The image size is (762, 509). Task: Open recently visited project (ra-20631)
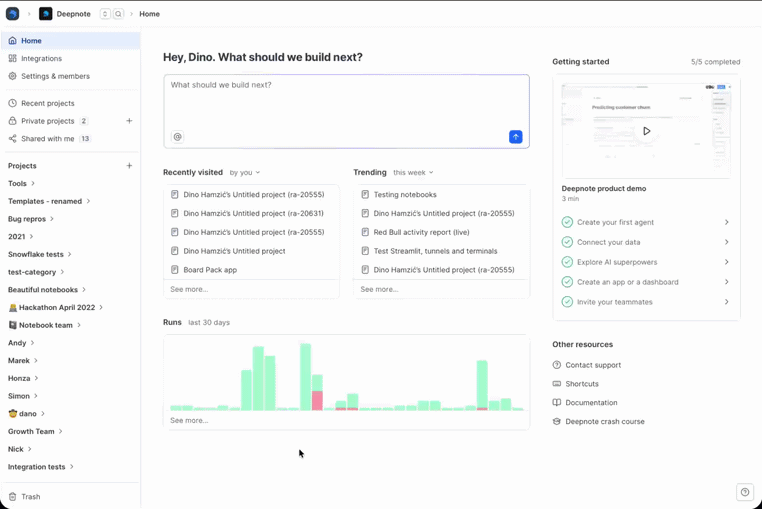[x=251, y=213]
